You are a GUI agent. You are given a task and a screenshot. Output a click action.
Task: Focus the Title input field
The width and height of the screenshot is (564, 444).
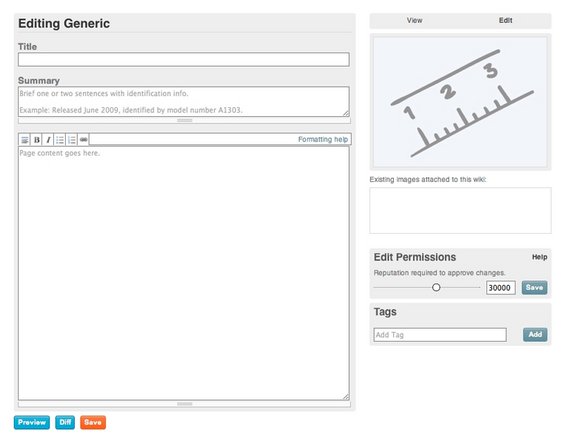[184, 59]
